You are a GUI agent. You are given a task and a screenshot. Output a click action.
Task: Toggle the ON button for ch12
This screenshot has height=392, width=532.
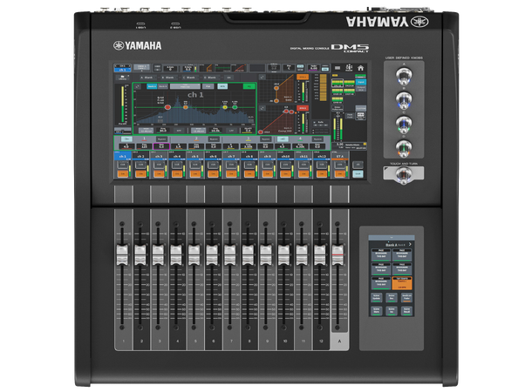coord(321,173)
